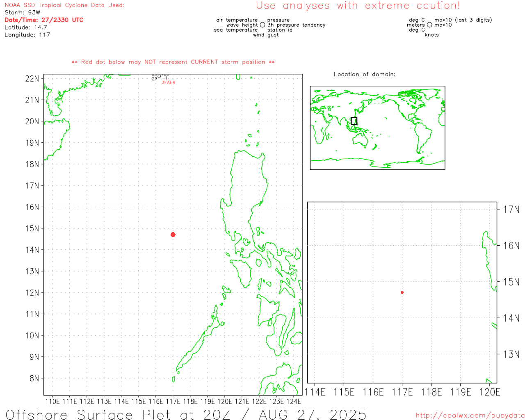The width and height of the screenshot is (525, 420).
Task: Click the 'Longitude: 117' value
Action: [27, 35]
